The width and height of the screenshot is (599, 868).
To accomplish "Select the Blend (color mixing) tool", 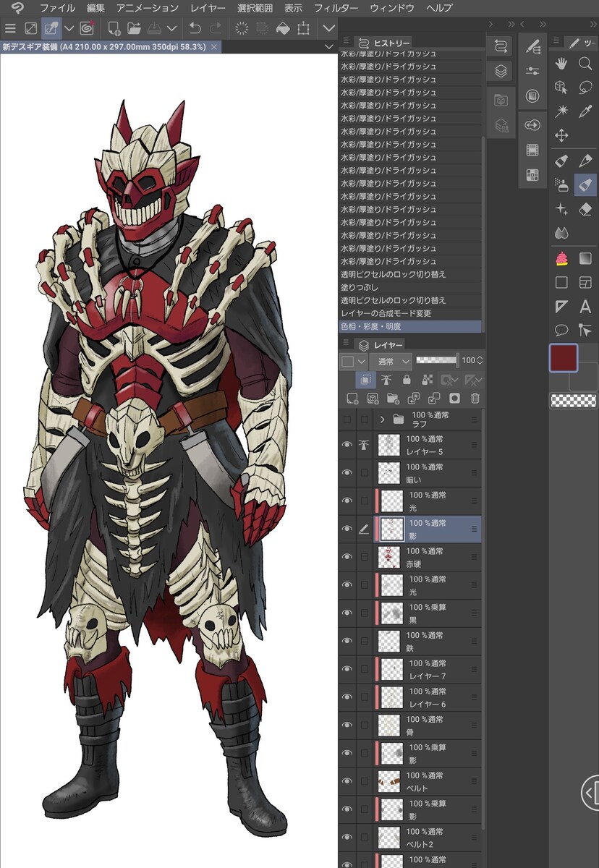I will pyautogui.click(x=561, y=233).
